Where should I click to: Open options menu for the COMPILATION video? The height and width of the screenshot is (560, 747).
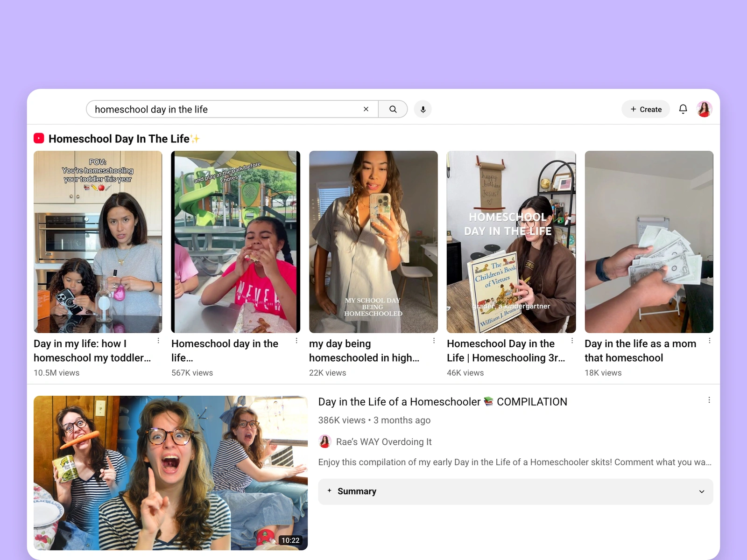709,400
